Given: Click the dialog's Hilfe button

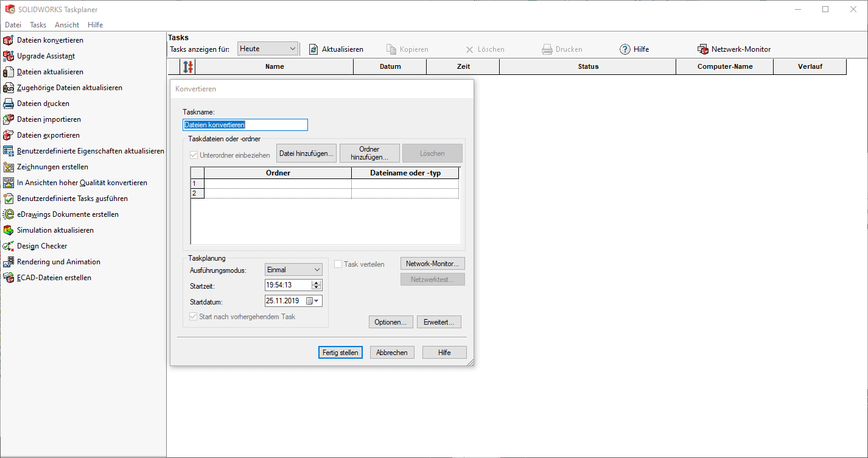Looking at the screenshot, I should click(x=444, y=353).
